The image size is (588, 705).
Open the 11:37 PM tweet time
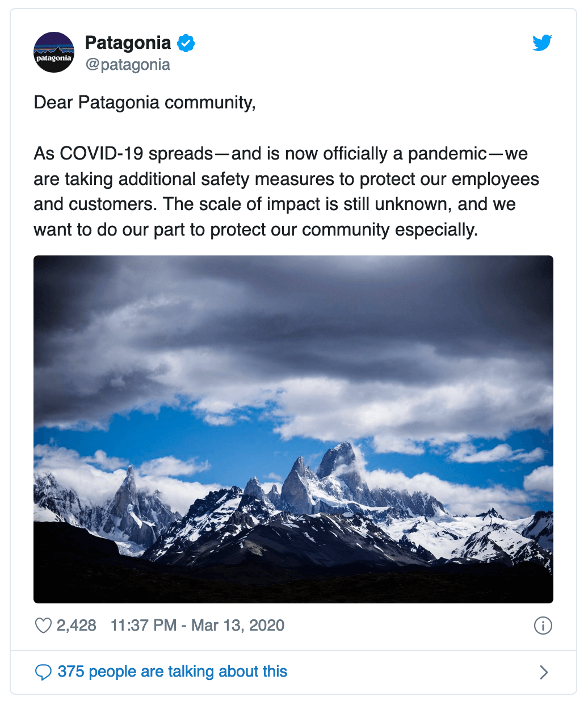point(144,626)
